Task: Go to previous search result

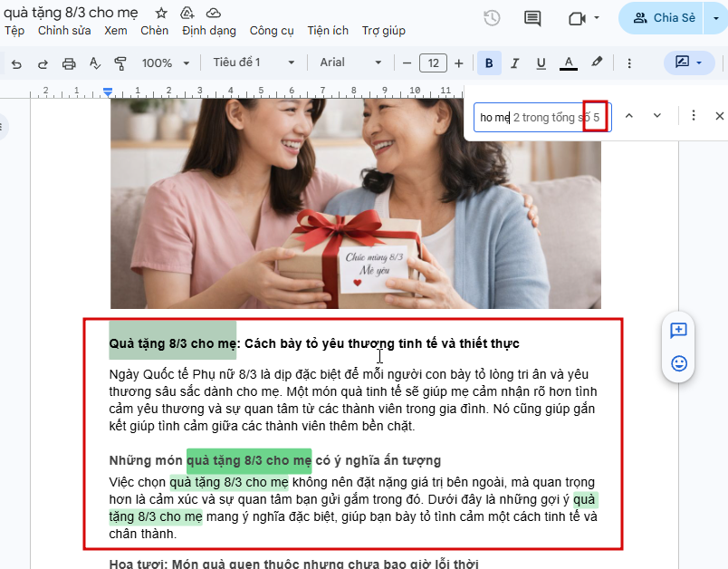Action: point(629,115)
